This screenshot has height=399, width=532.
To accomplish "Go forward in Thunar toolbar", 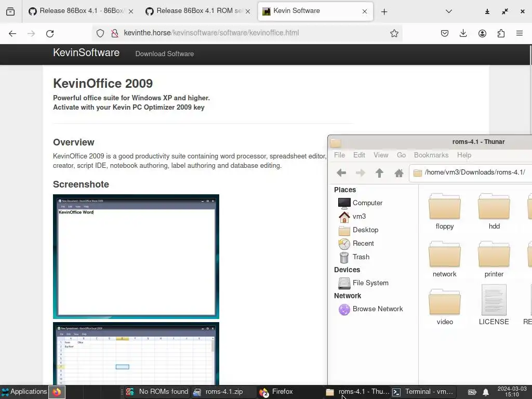I will (x=361, y=173).
